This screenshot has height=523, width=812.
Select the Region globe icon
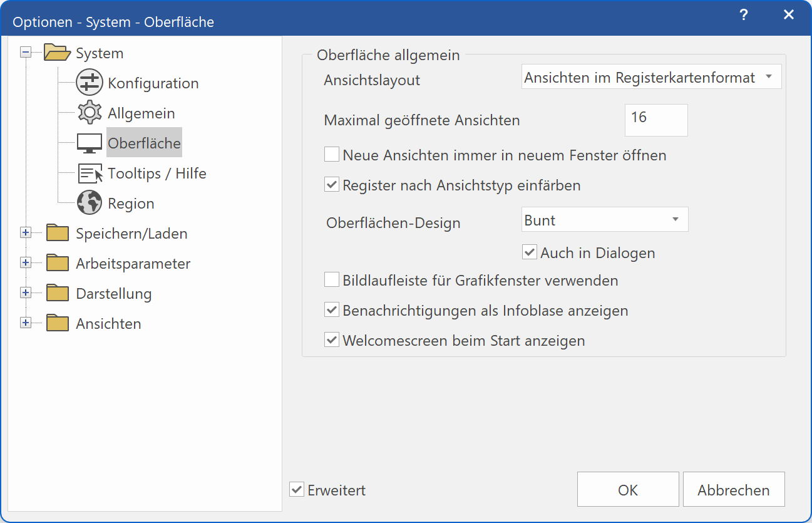(x=88, y=203)
